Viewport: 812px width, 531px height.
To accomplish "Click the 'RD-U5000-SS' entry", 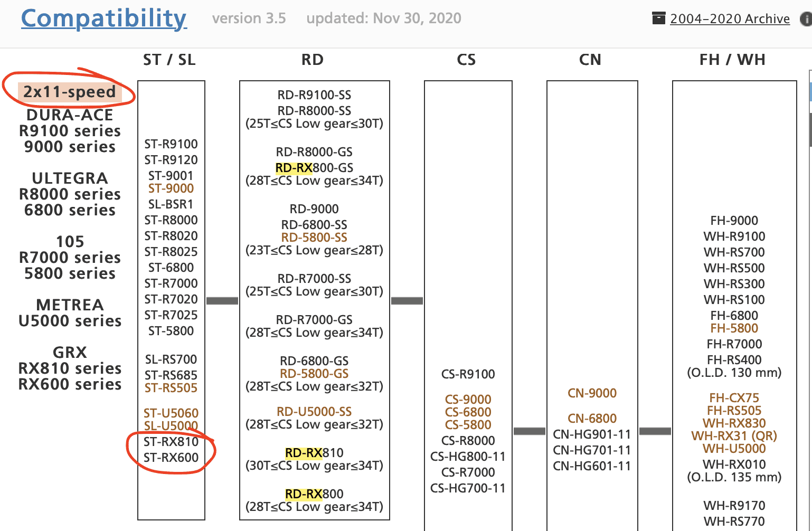I will tap(315, 412).
